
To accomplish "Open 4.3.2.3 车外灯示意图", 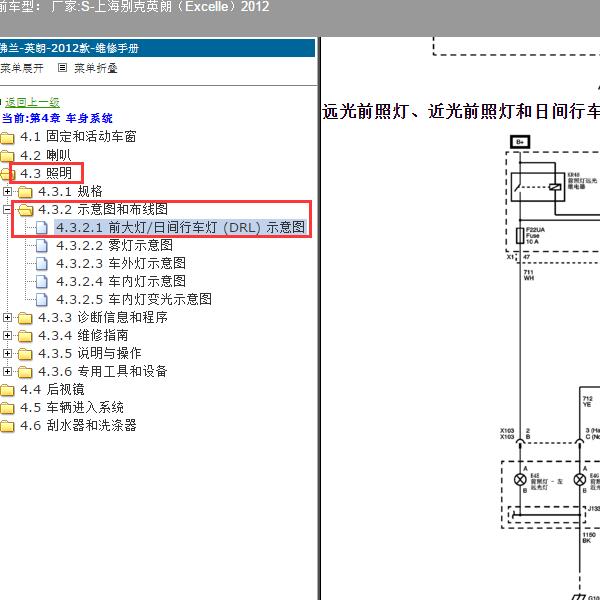I will click(121, 263).
